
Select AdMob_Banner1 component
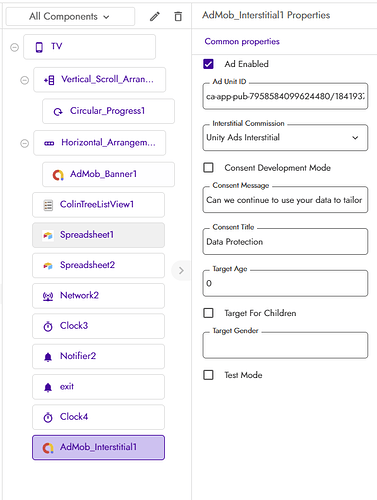pos(108,174)
